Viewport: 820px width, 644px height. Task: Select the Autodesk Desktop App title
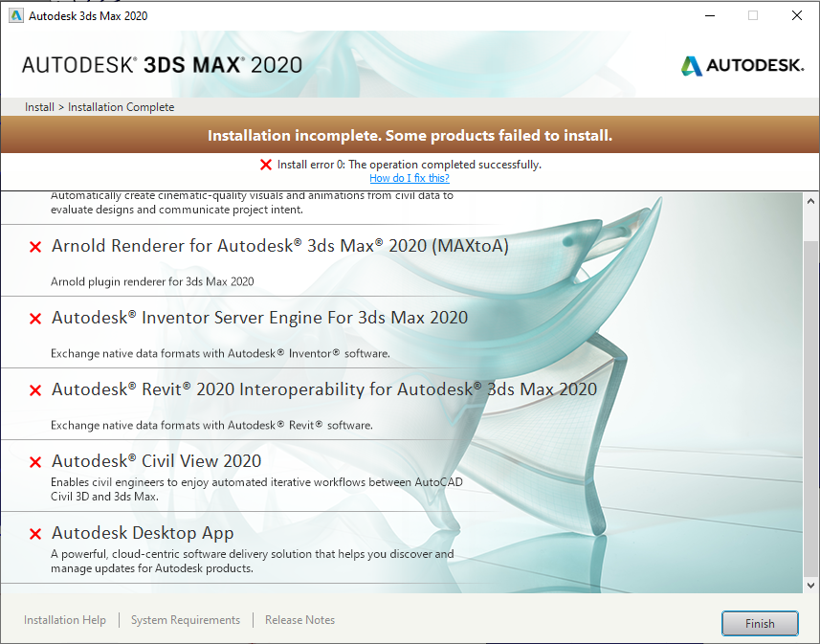143,533
